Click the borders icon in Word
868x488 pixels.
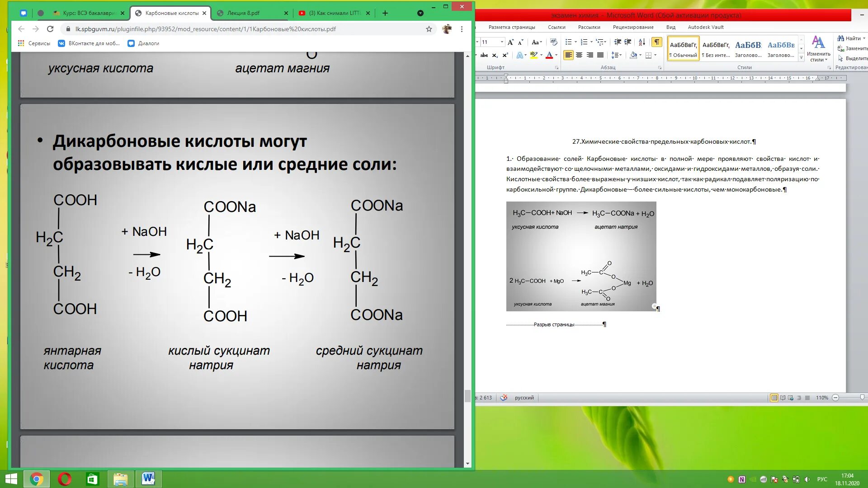tap(649, 55)
